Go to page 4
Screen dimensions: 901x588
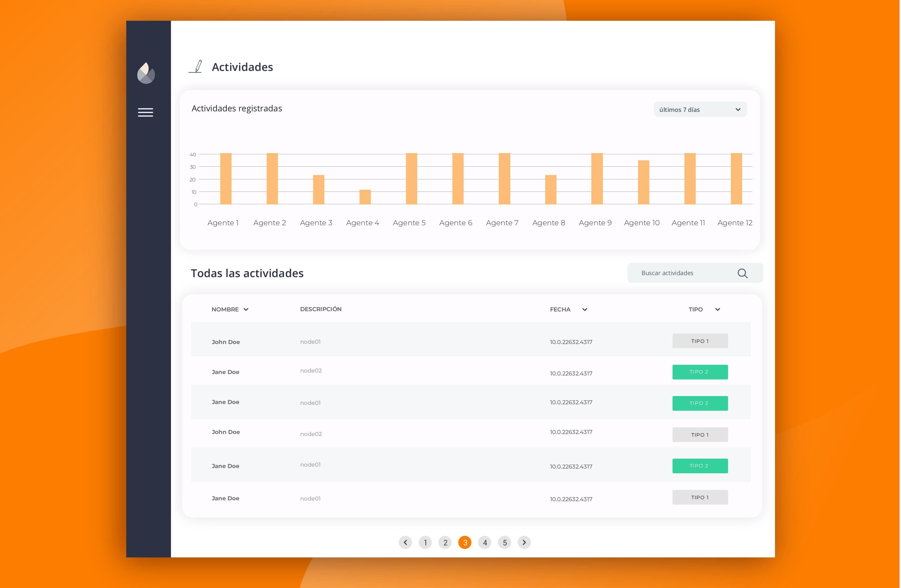485,542
